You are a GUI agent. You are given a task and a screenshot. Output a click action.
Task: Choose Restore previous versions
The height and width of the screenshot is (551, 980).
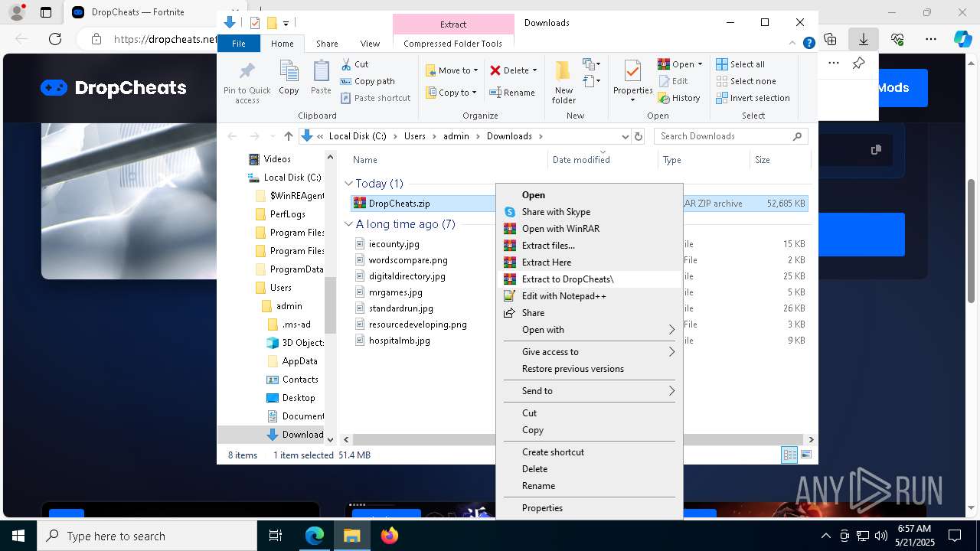(590, 369)
